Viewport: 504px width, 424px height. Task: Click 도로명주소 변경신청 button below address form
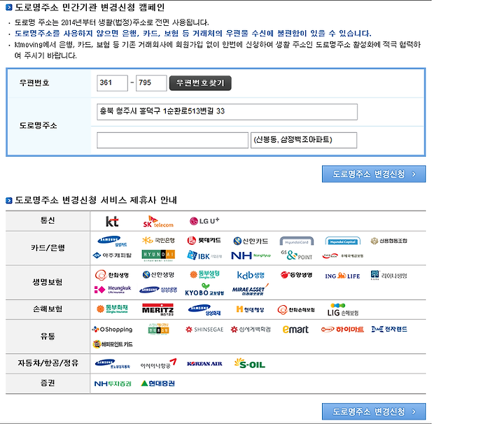[x=374, y=174]
